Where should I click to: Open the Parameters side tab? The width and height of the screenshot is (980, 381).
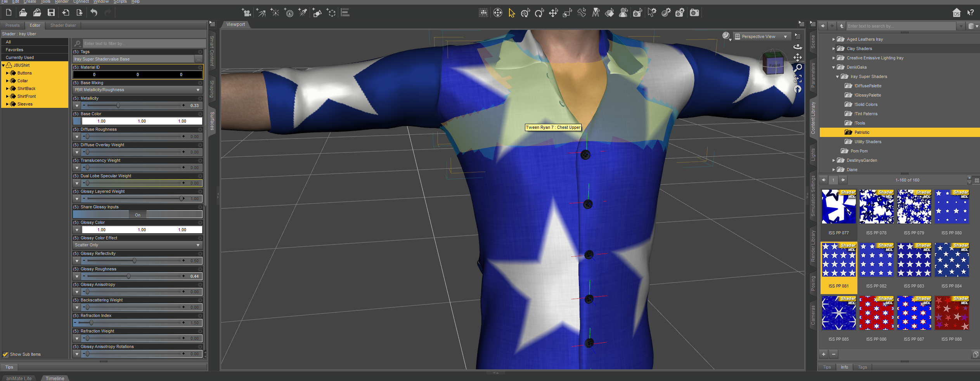(x=813, y=75)
